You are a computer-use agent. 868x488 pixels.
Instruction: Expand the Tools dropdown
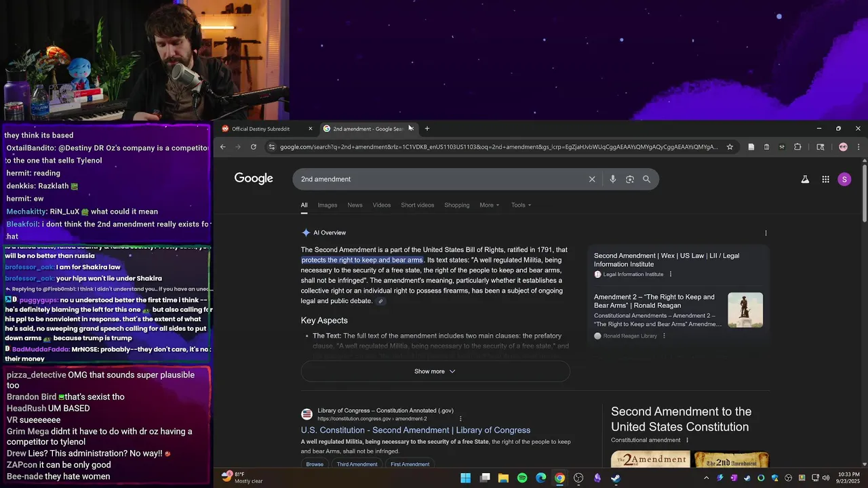[521, 205]
